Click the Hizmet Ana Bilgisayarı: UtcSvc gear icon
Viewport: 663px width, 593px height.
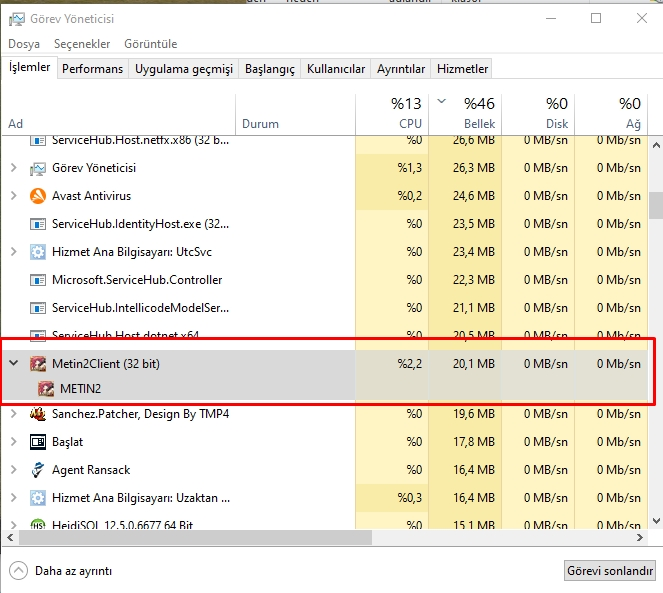pyautogui.click(x=38, y=252)
